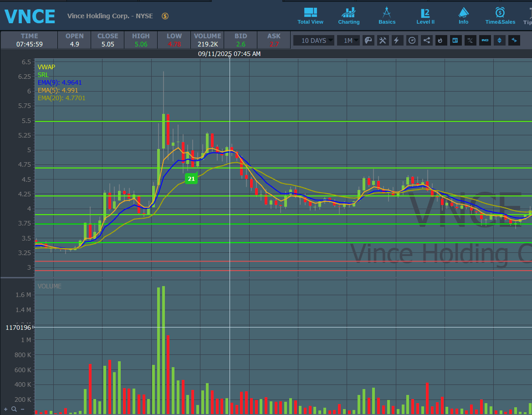Screen dimensions: 532x415
Task: Toggle the IND indicators button
Action: 485,41
